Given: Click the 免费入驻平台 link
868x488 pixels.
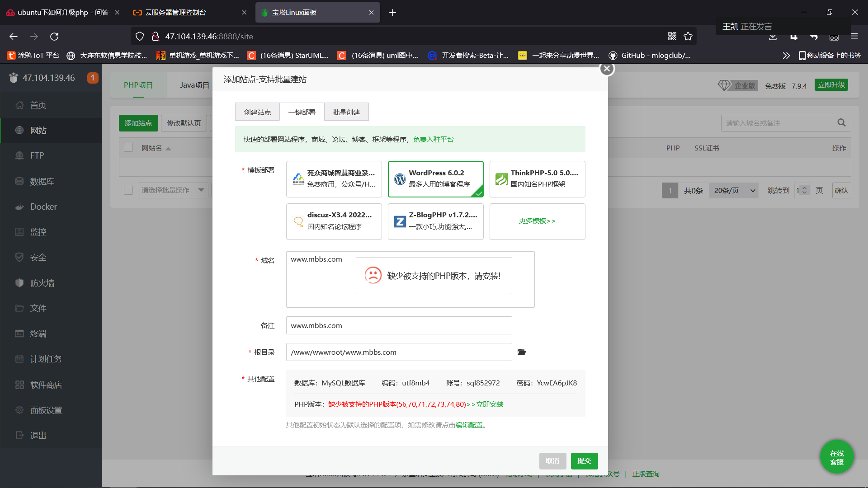Looking at the screenshot, I should (433, 140).
